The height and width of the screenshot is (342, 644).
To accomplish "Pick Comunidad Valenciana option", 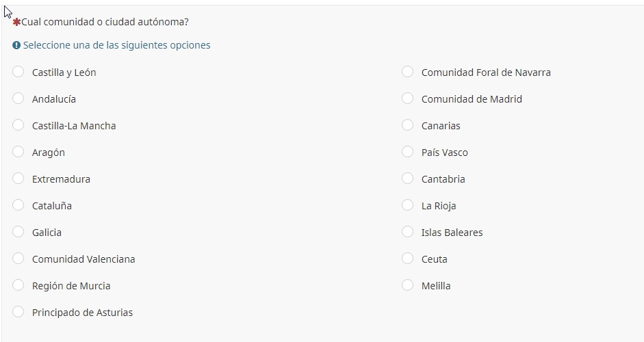I will coord(18,259).
